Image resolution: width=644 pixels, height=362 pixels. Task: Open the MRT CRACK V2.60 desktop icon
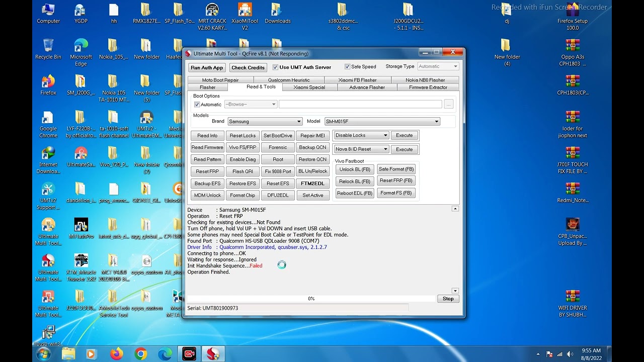coord(212,17)
